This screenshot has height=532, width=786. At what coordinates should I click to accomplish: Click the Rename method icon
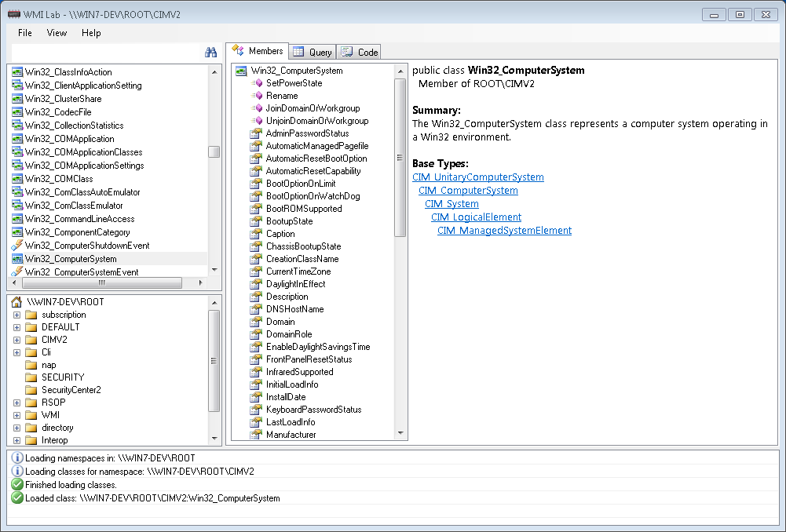[257, 96]
